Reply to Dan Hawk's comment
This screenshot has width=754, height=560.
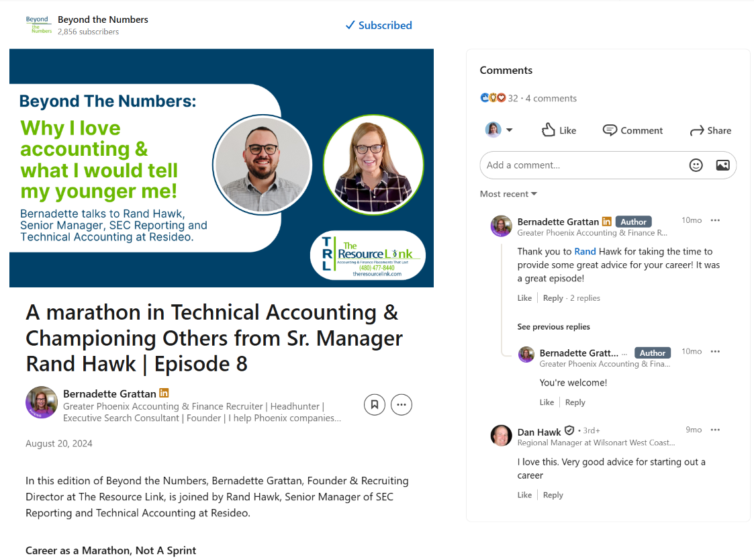553,495
